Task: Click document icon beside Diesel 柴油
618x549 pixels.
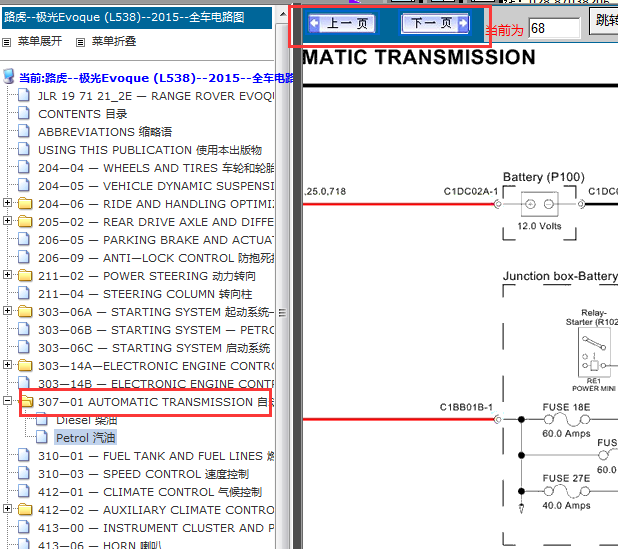Action: (x=42, y=419)
